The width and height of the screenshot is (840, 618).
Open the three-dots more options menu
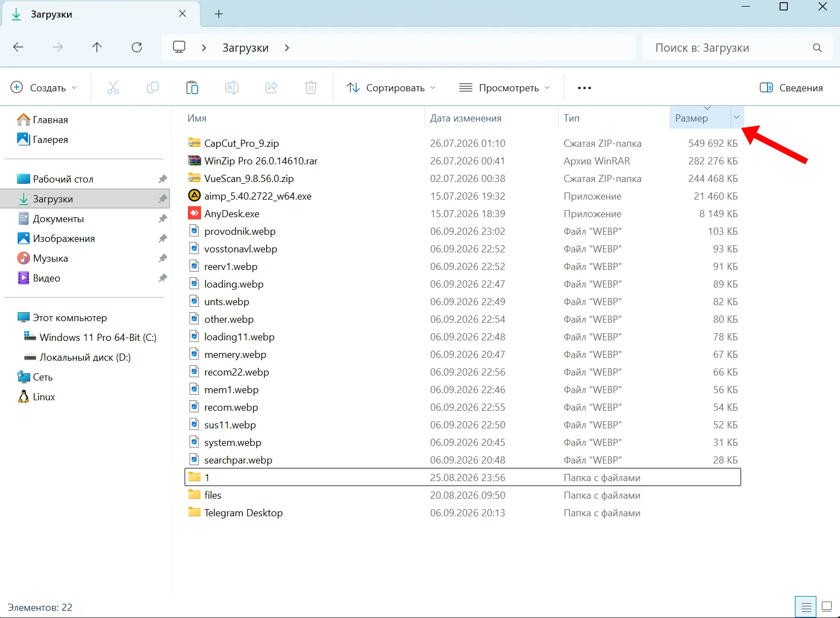pyautogui.click(x=585, y=88)
